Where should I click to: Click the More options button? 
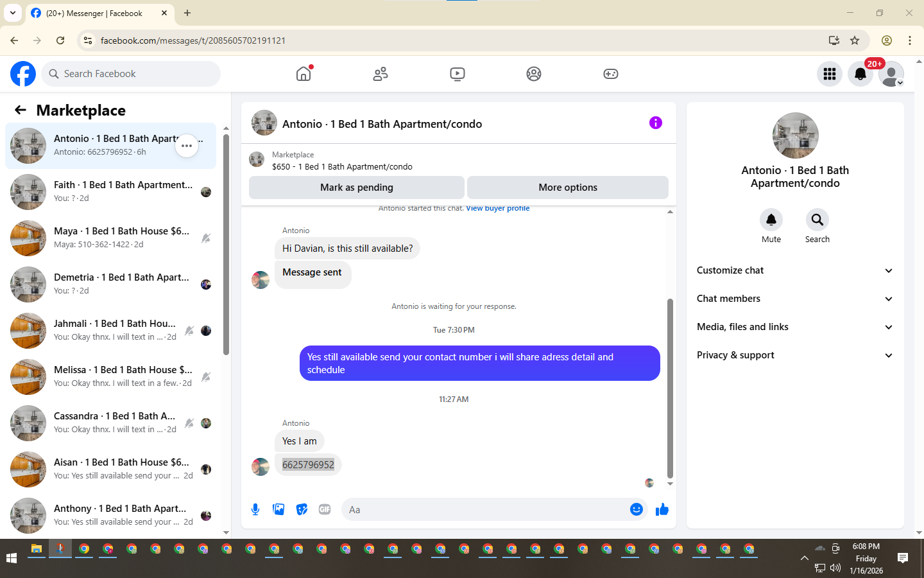568,188
